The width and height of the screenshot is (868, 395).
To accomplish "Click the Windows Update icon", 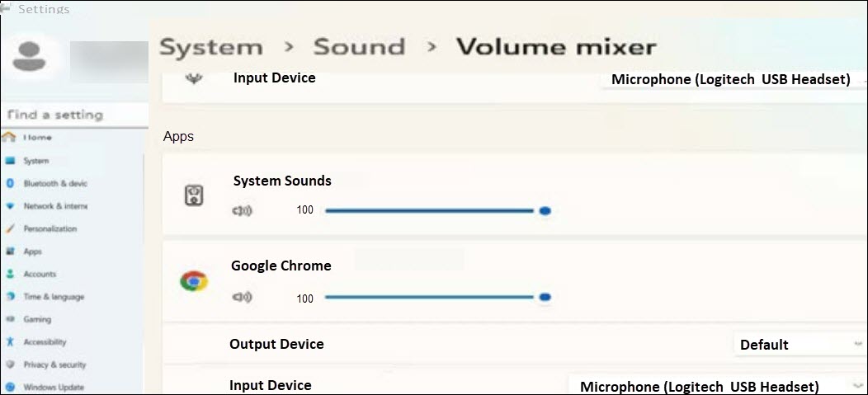I will 10,387.
